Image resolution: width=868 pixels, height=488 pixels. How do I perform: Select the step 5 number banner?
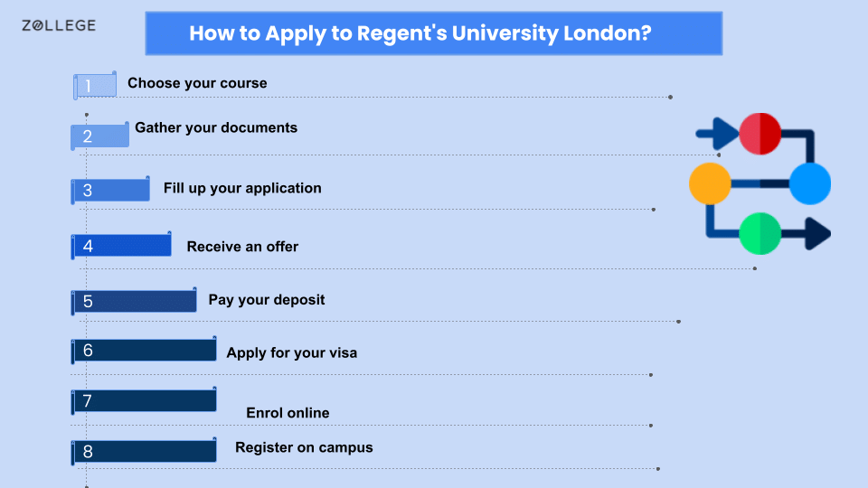click(134, 301)
